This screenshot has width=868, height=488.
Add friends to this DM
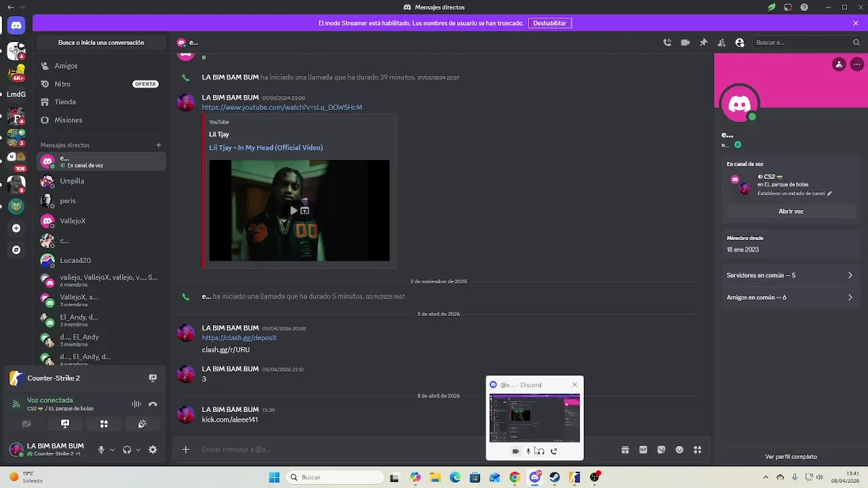[722, 42]
